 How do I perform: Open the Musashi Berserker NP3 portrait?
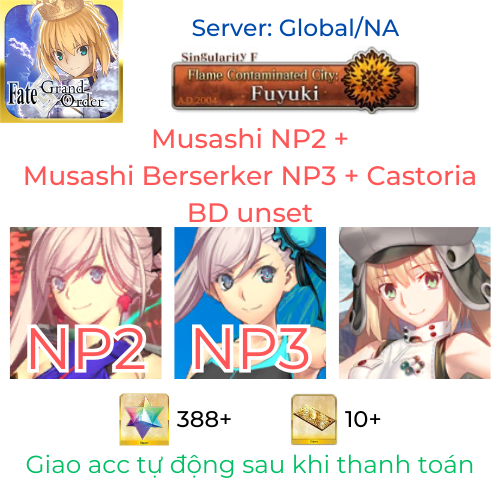(x=250, y=303)
